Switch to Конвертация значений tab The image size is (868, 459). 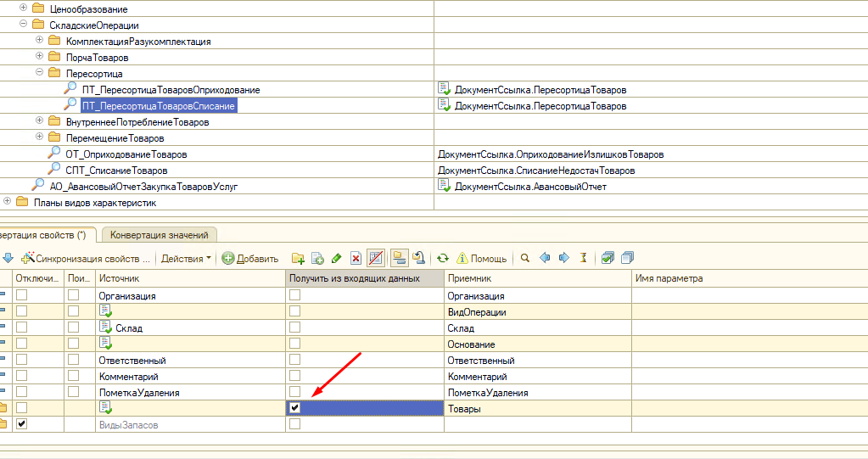[x=160, y=235]
